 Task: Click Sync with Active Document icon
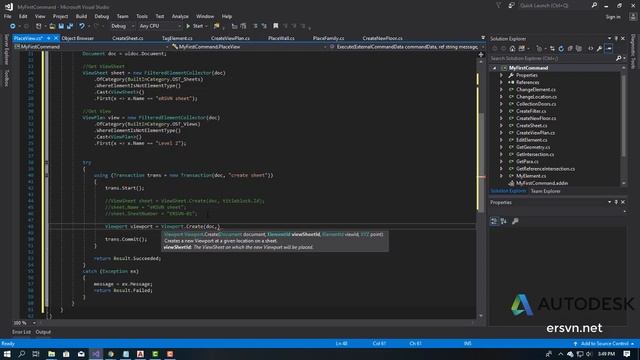552,49
